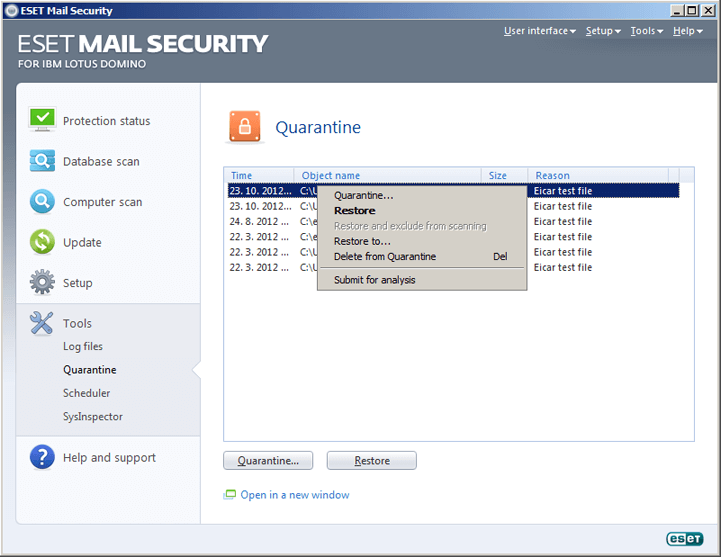Click the Database scan magnifier icon
Image resolution: width=721 pixels, height=557 pixels.
point(42,161)
